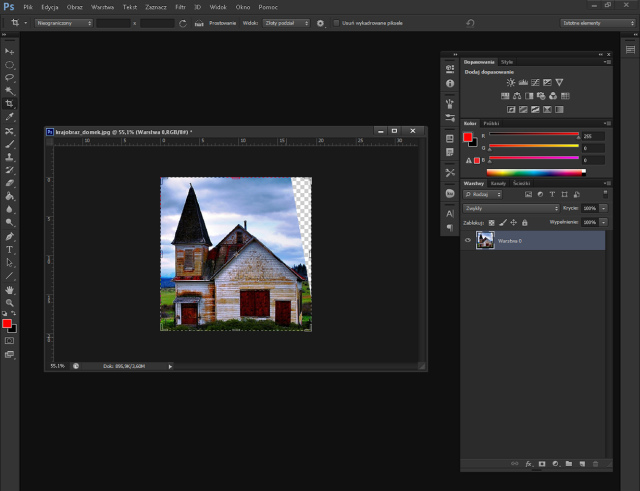Toggle Quick Mask mode
Viewport: 640px width, 491px height.
9,341
